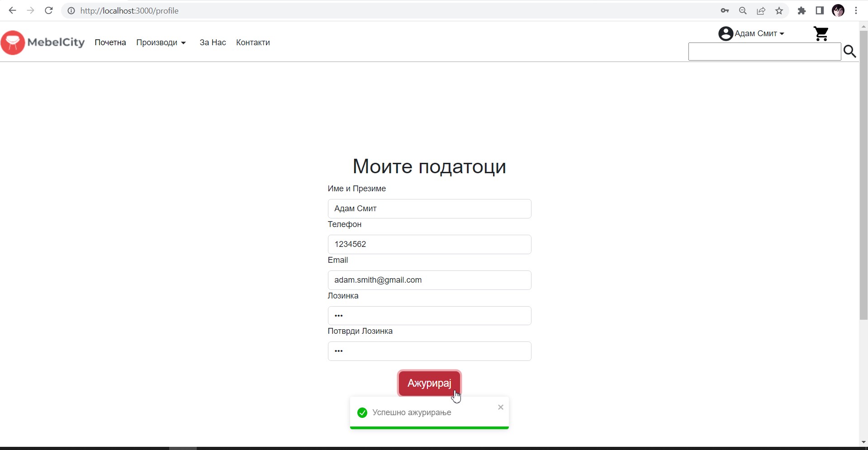Dismiss the Успешно ажурирање notification
This screenshot has height=450, width=868.
(500, 407)
